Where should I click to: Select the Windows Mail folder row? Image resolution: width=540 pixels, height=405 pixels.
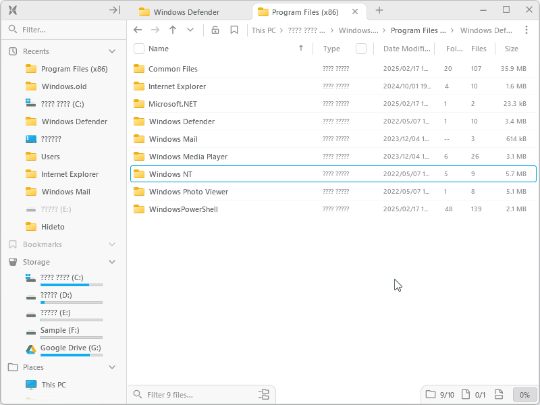coord(333,139)
